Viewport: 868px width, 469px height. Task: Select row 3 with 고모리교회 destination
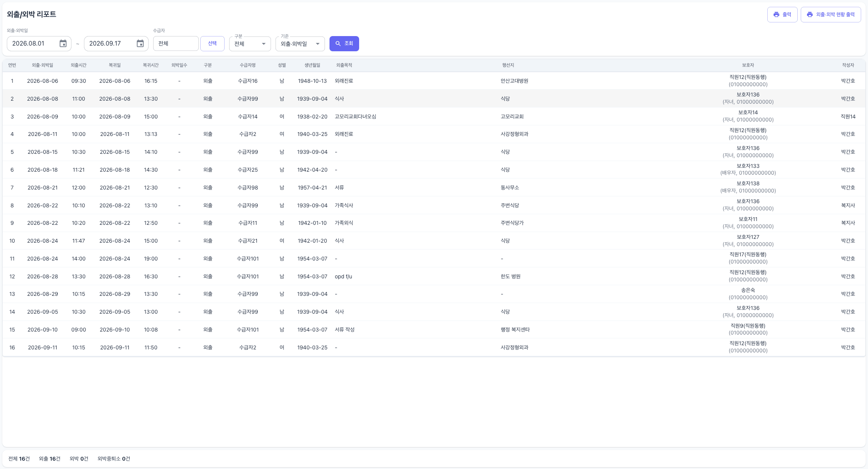pyautogui.click(x=434, y=117)
